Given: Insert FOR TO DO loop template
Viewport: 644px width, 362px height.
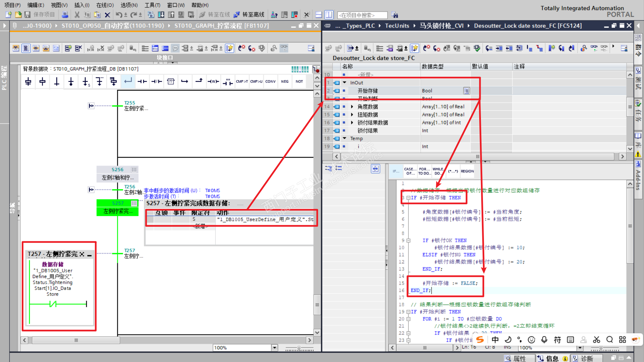Looking at the screenshot, I should click(424, 171).
